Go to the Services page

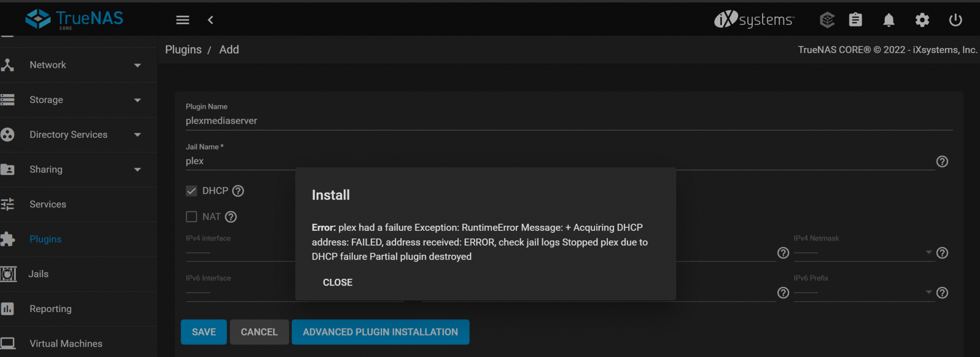click(x=79, y=204)
